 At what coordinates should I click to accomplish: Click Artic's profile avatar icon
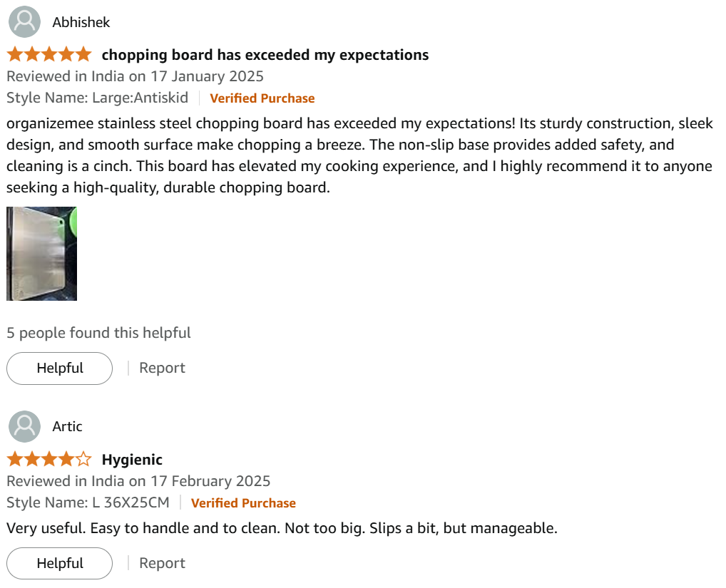[24, 426]
